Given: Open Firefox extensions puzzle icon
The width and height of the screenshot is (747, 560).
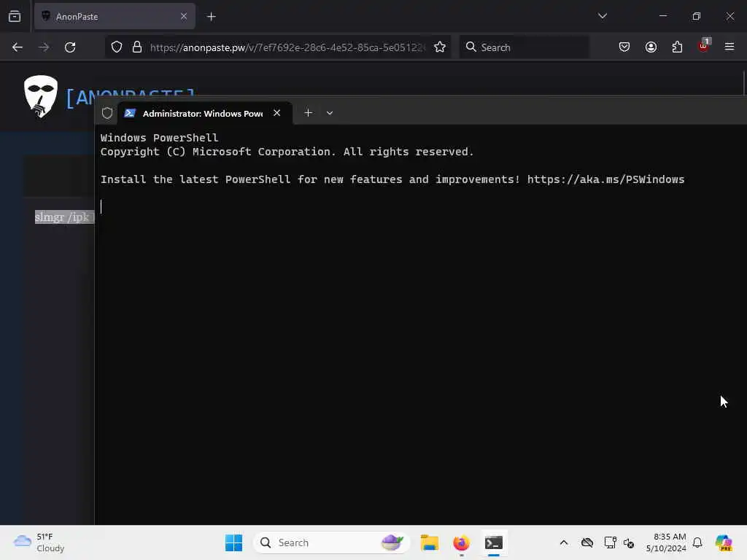Looking at the screenshot, I should click(677, 47).
